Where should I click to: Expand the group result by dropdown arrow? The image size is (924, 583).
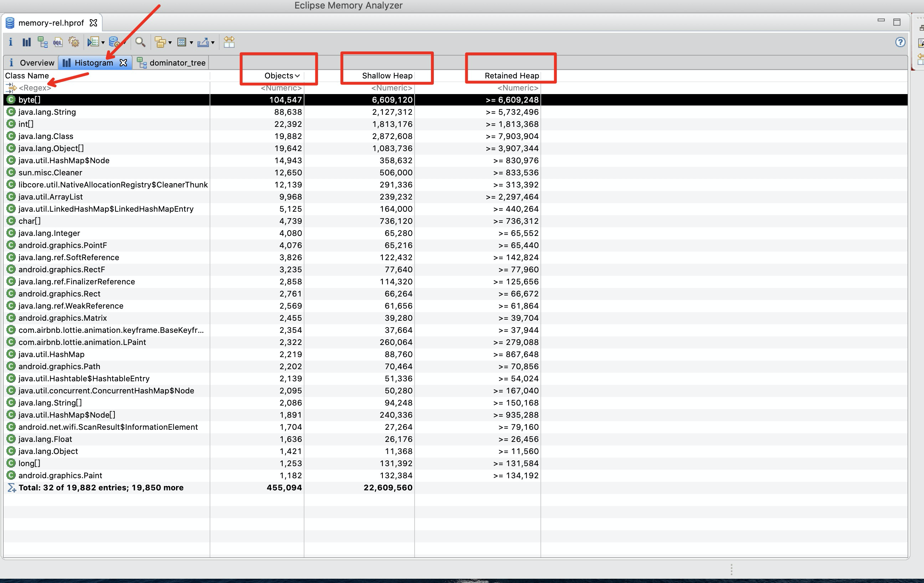coord(170,42)
